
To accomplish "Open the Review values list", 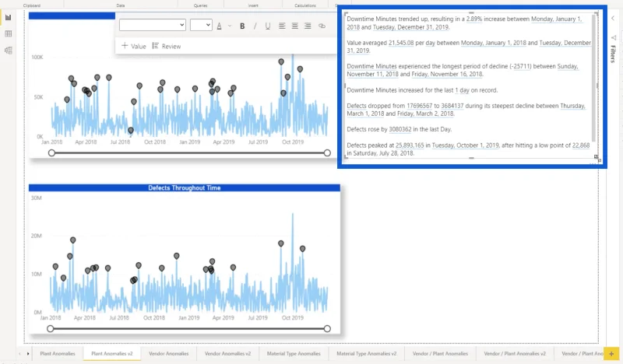I will point(167,46).
